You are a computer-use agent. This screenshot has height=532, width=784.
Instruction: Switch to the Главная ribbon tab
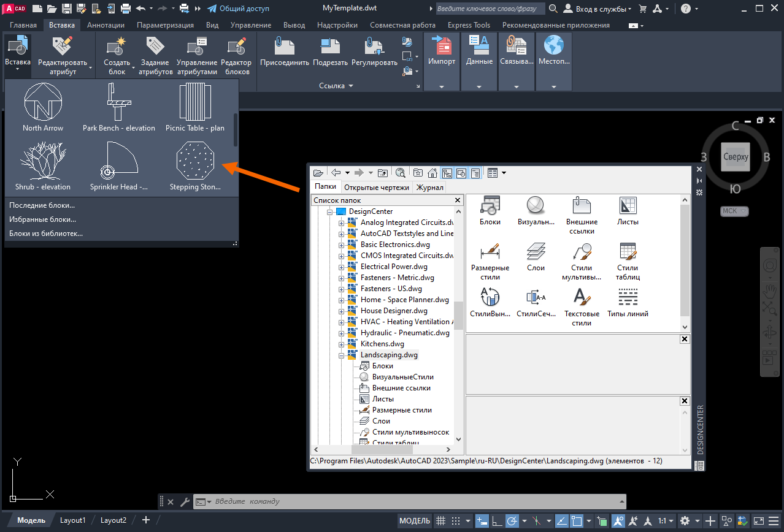(x=23, y=25)
